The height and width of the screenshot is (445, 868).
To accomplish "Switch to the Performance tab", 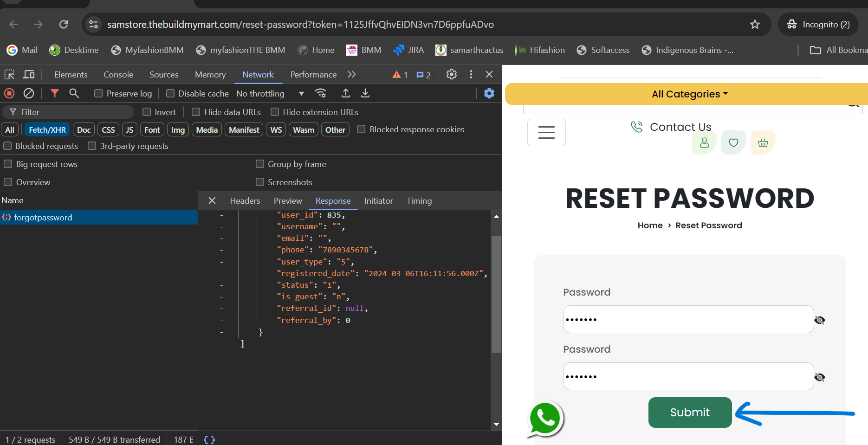I will [313, 75].
